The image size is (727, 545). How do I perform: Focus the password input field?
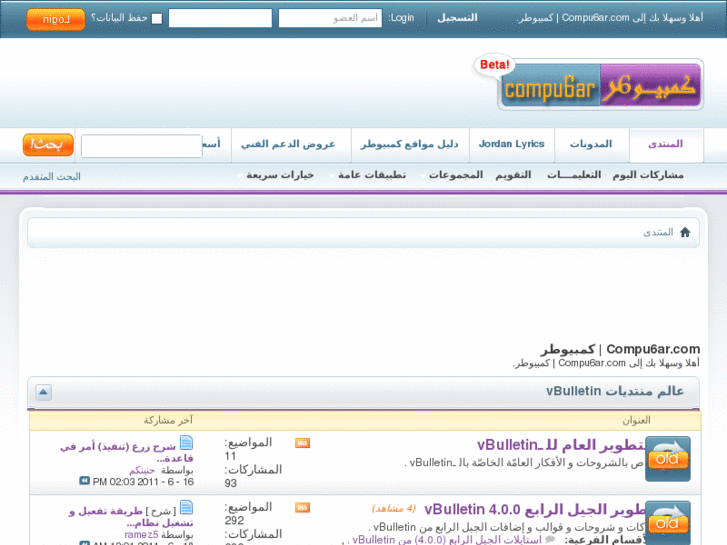tap(220, 19)
